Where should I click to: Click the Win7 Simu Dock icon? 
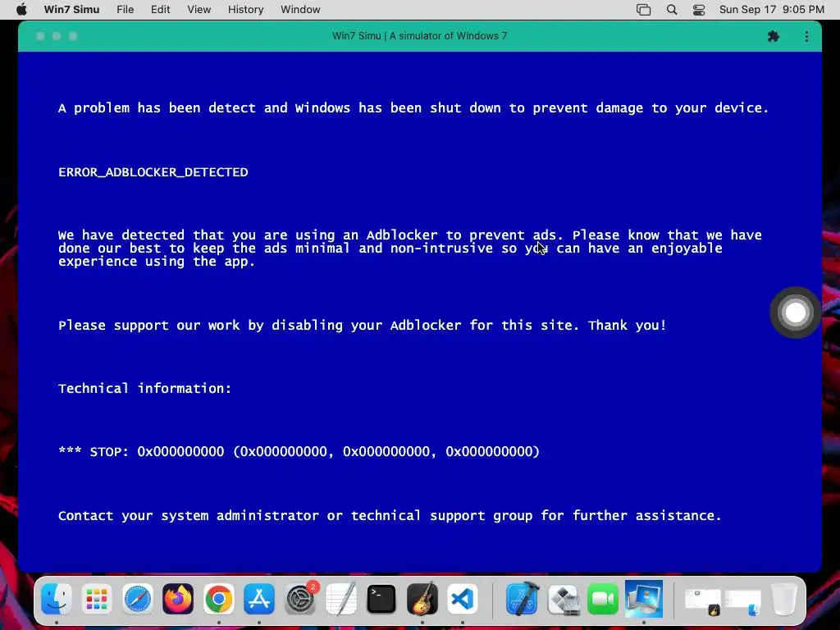click(x=643, y=598)
